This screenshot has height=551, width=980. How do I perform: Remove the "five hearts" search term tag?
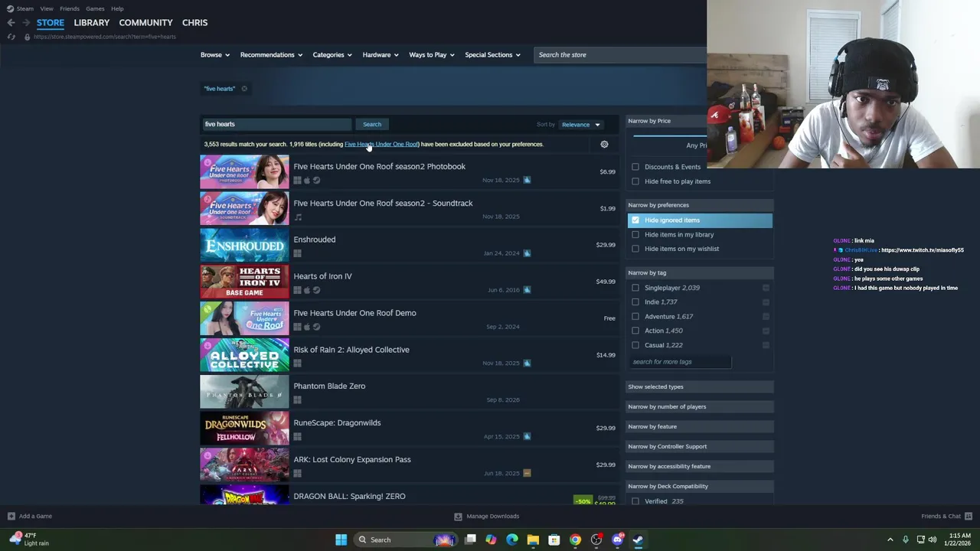(244, 89)
